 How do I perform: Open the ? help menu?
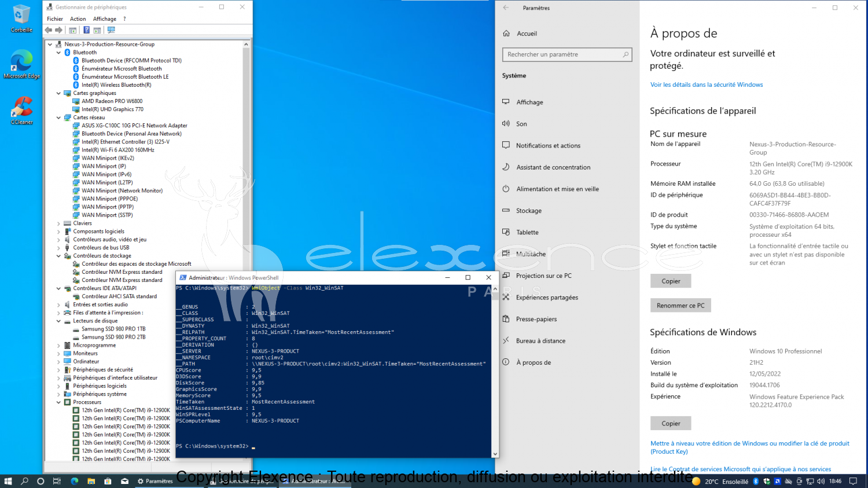point(124,19)
